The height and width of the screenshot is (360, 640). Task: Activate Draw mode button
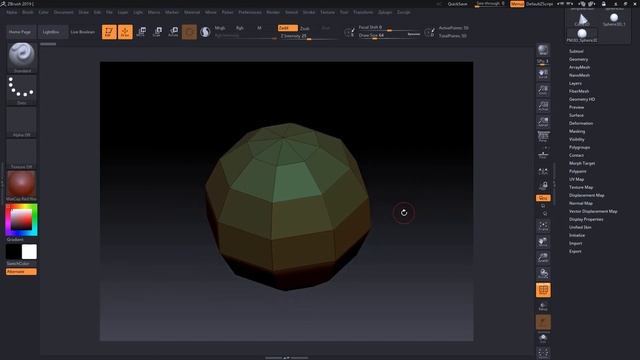125,32
